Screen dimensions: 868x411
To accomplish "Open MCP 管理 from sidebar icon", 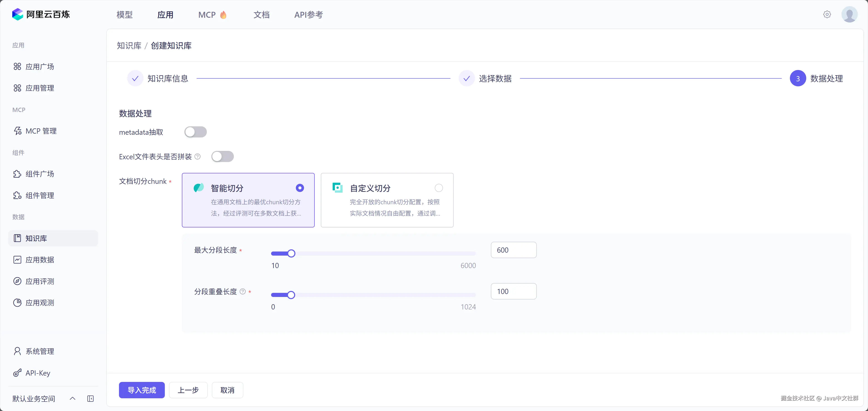I will pos(17,131).
